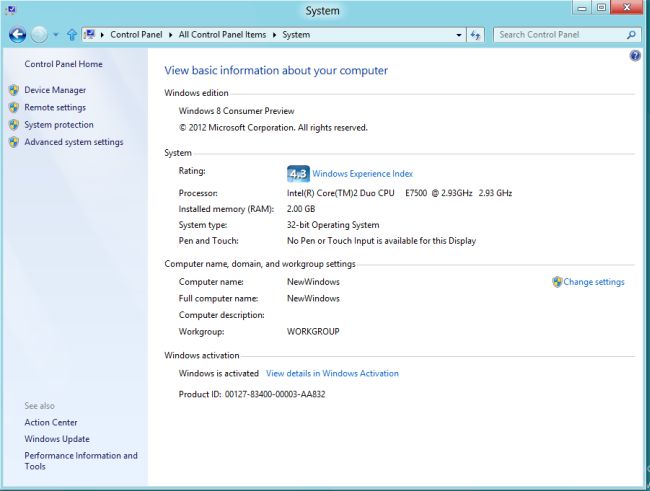This screenshot has width=650, height=491.
Task: Open the recent locations dropdown arrow
Action: 56,35
